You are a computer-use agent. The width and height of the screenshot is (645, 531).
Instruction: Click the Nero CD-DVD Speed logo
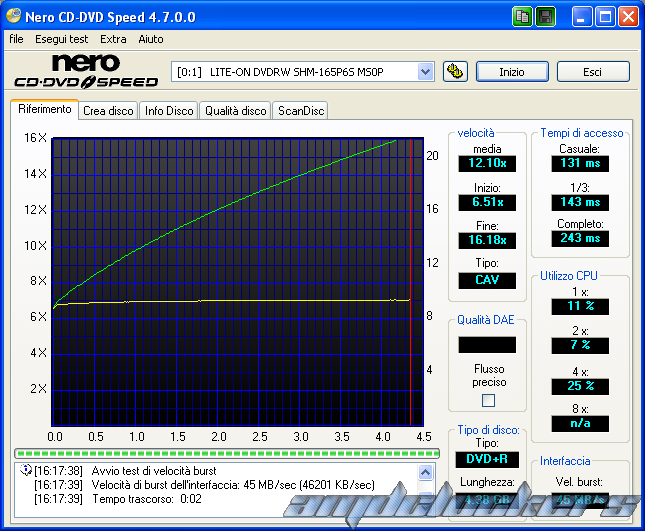(86, 71)
